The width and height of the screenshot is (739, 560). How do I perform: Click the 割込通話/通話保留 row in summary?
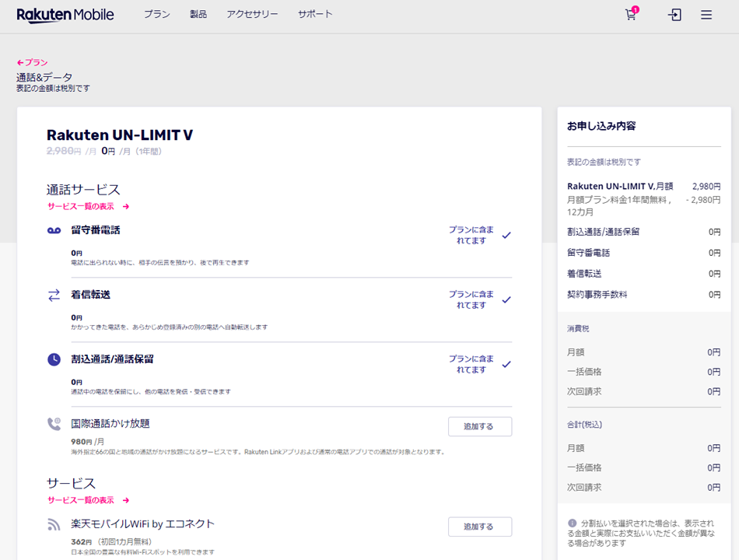(644, 232)
